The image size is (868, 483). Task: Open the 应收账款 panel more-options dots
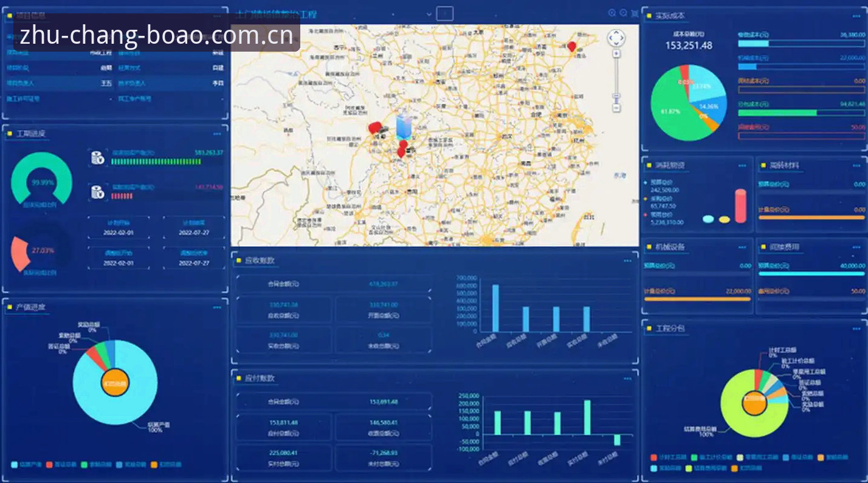pyautogui.click(x=627, y=261)
